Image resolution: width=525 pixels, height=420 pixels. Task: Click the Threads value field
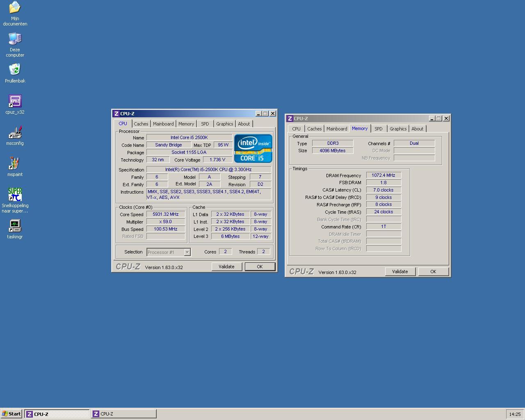click(263, 251)
